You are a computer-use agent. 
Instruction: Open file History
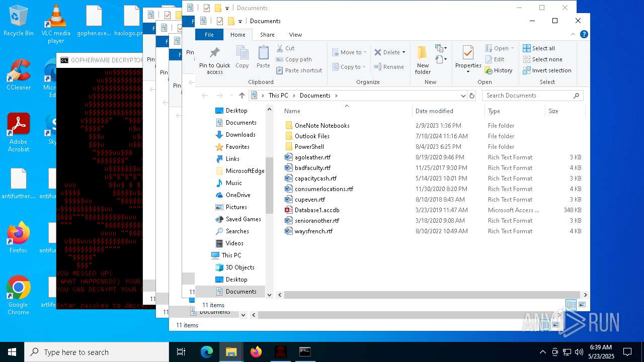[x=499, y=70]
